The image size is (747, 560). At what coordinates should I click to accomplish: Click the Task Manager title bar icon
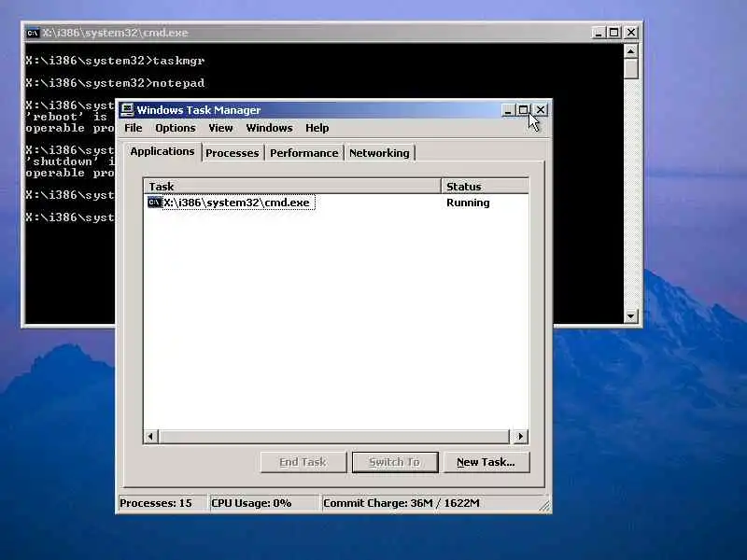(x=127, y=110)
